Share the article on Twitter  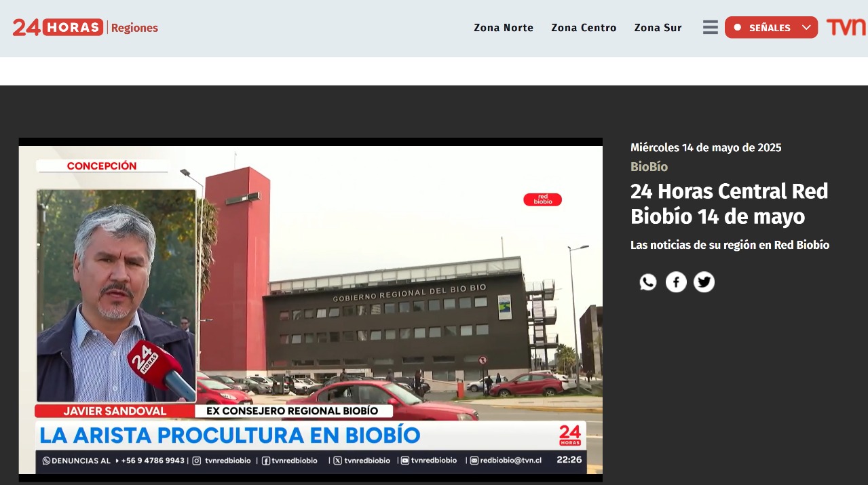[x=704, y=282]
